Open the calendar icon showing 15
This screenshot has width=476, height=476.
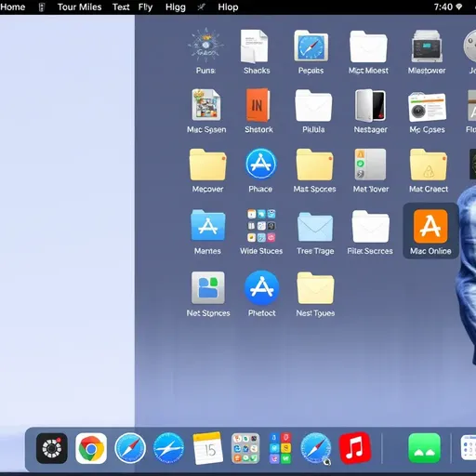[207, 448]
